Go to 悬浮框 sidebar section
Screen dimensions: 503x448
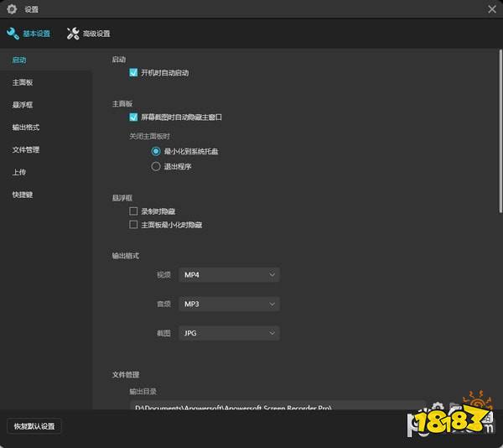(x=23, y=105)
